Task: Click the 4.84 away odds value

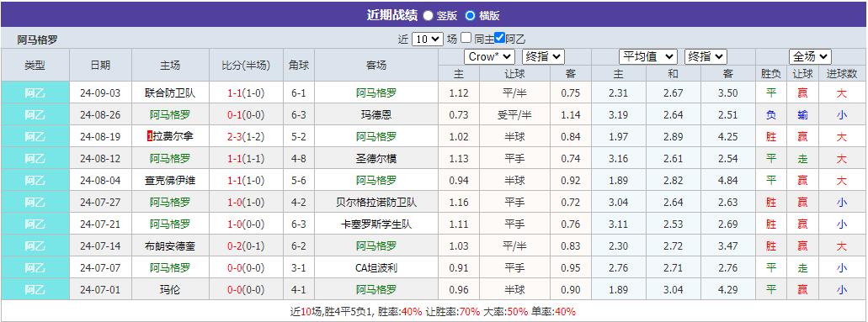Action: [728, 181]
